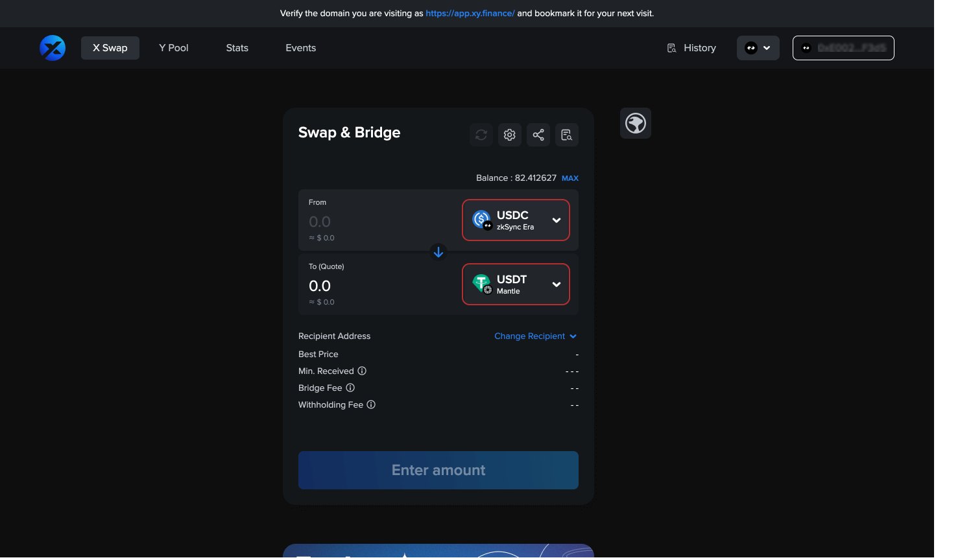960x560 pixels.
Task: Open swap settings gear
Action: [x=510, y=135]
